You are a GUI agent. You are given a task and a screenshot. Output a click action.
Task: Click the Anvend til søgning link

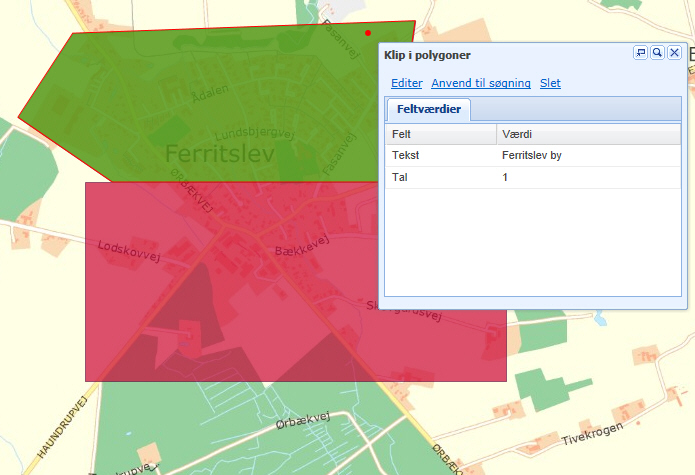[481, 83]
